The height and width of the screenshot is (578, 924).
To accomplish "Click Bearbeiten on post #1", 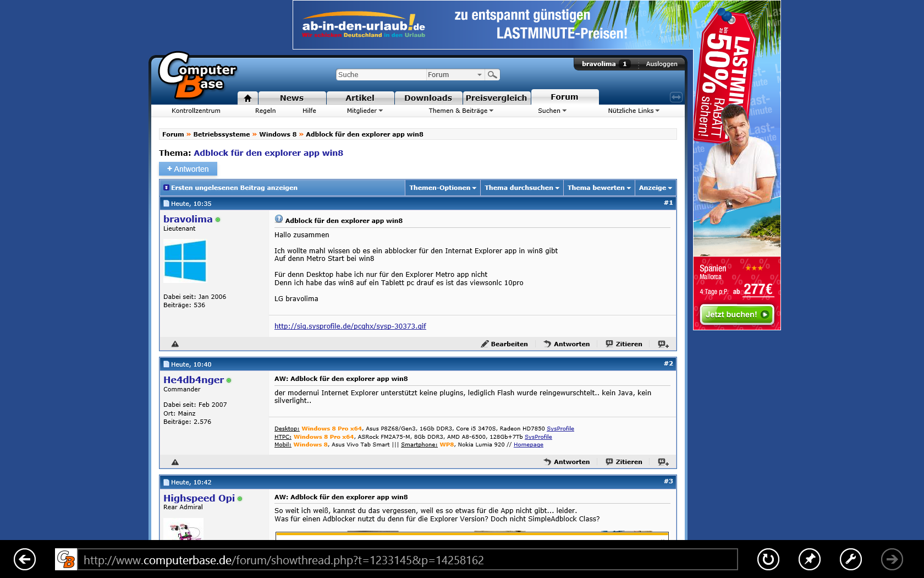I will [504, 344].
